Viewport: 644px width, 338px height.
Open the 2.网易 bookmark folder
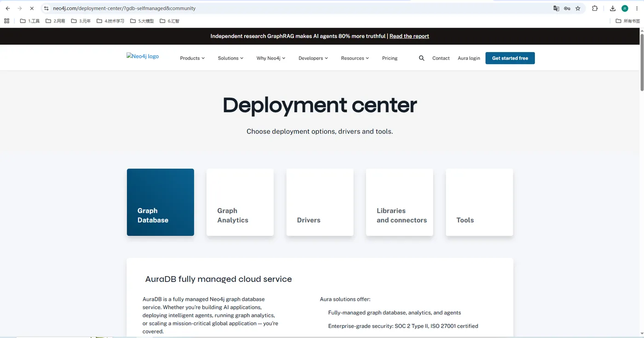coord(55,21)
